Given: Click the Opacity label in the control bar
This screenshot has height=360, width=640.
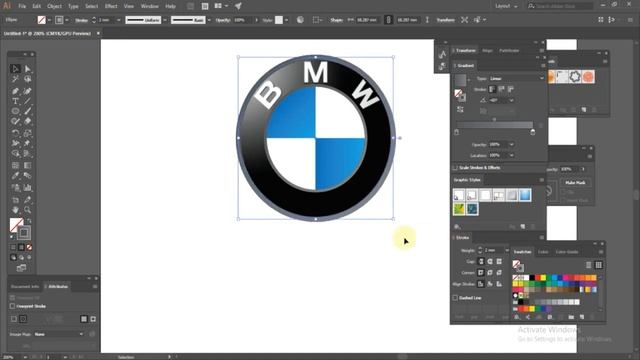Looking at the screenshot, I should pos(223,20).
